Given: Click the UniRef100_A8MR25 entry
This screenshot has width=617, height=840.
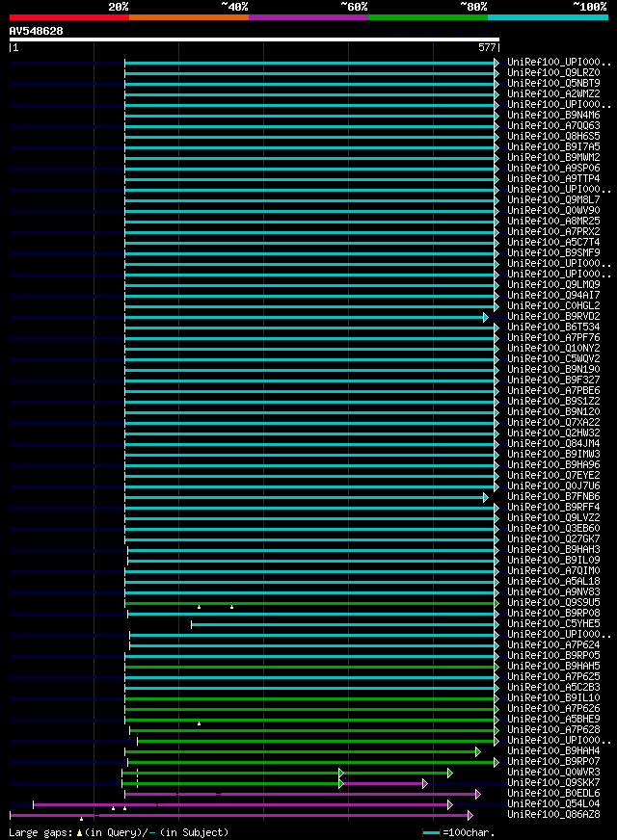Looking at the screenshot, I should click(553, 222).
